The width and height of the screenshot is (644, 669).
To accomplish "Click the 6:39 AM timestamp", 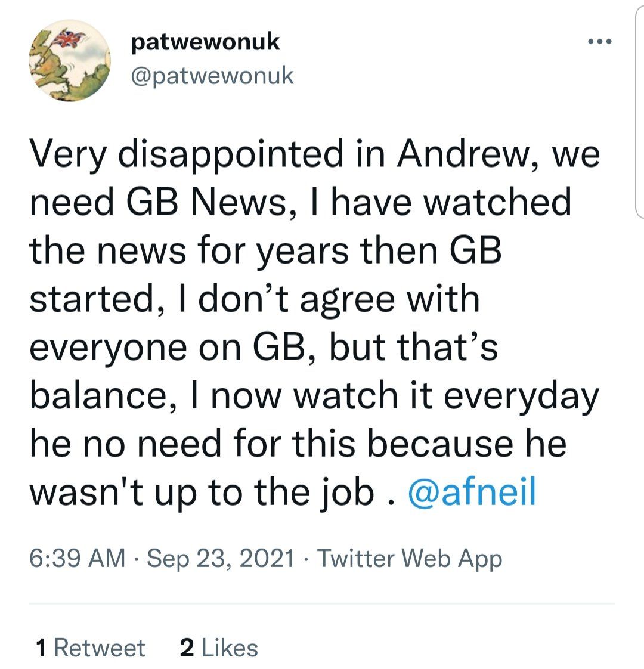I will point(77,558).
